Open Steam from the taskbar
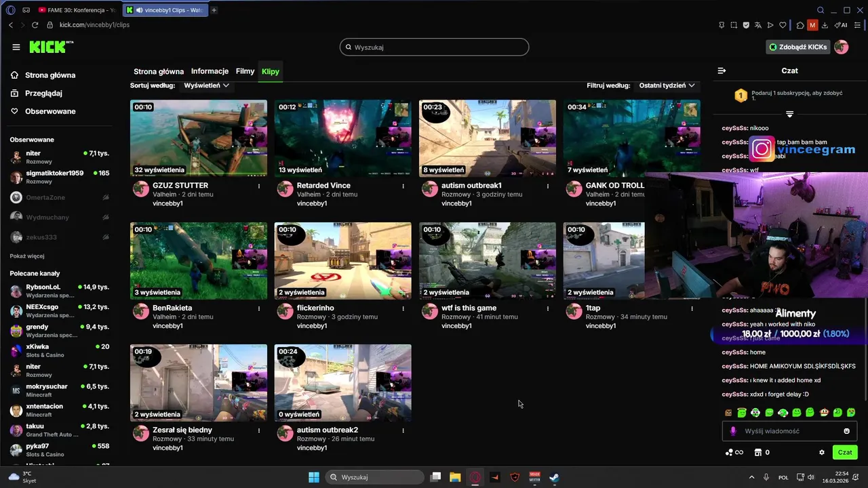868x488 pixels. pos(554,477)
